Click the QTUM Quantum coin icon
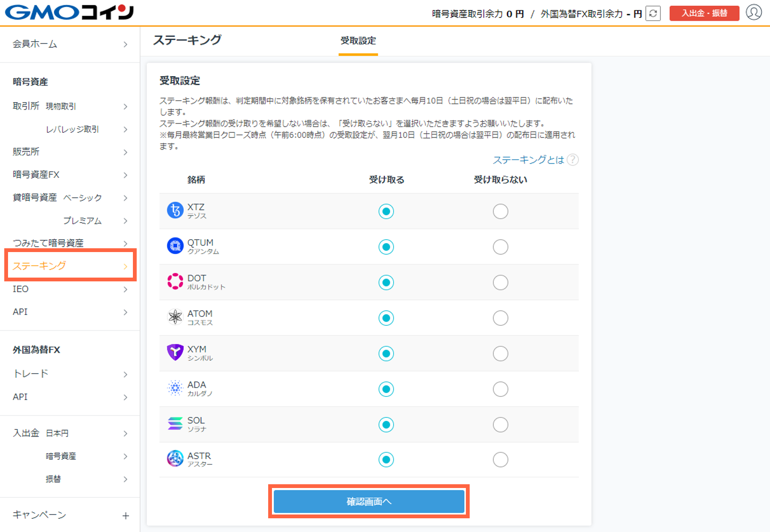Screen dimensions: 770x532 pyautogui.click(x=175, y=246)
